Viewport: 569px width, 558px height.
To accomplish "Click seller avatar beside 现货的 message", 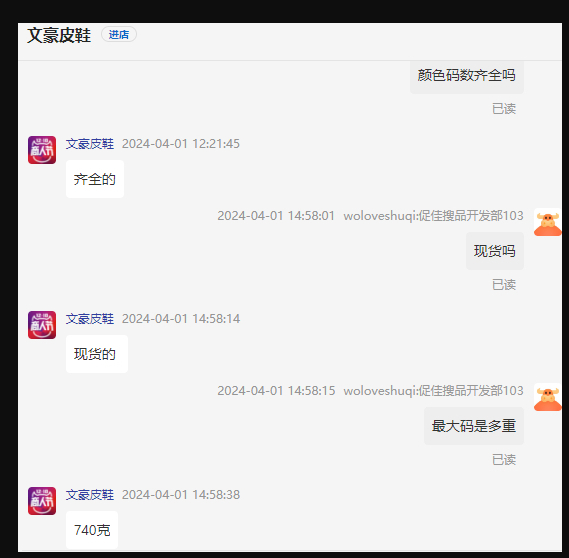I will (42, 325).
